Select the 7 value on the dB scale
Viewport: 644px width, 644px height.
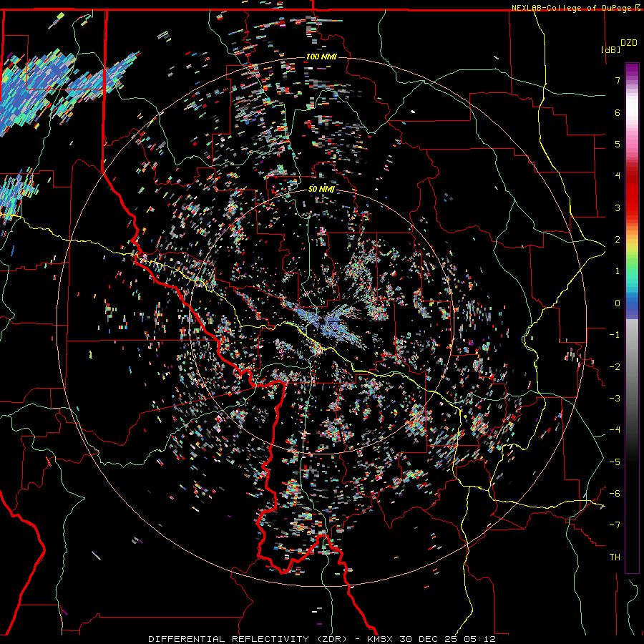coord(618,80)
